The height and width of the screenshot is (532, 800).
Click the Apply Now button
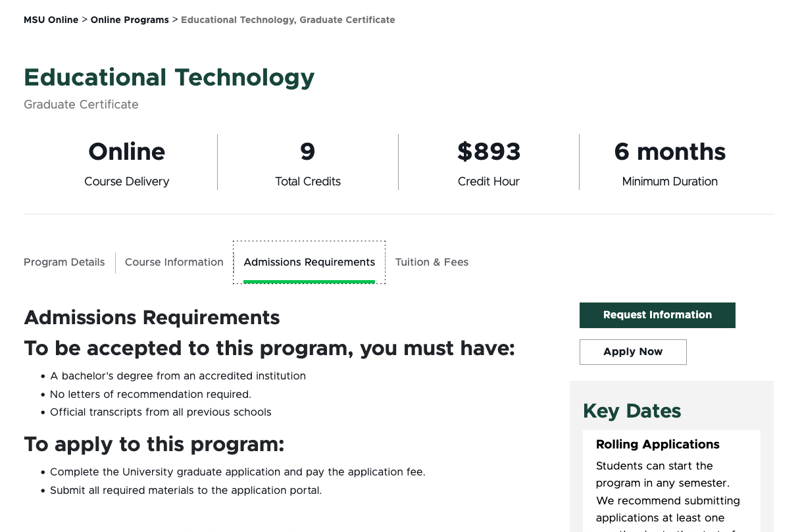[x=633, y=352]
